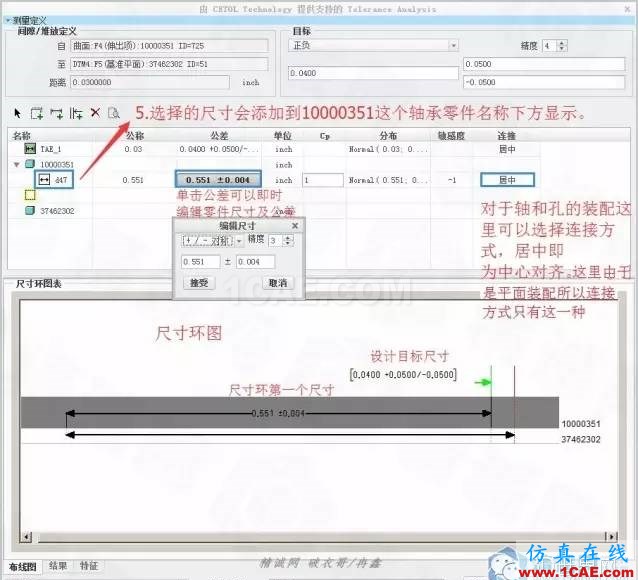Click the dimension icon beside d47
Screen dimensions: 638x580
point(44,179)
